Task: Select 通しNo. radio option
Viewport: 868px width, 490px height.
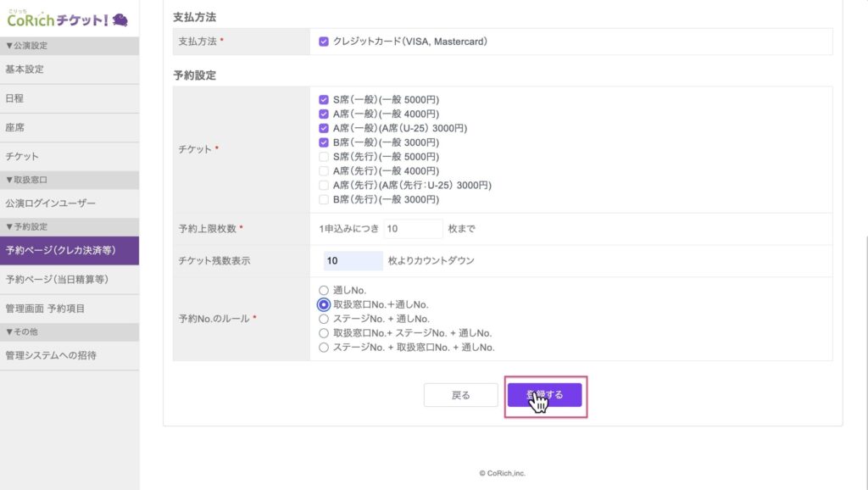Action: point(324,290)
